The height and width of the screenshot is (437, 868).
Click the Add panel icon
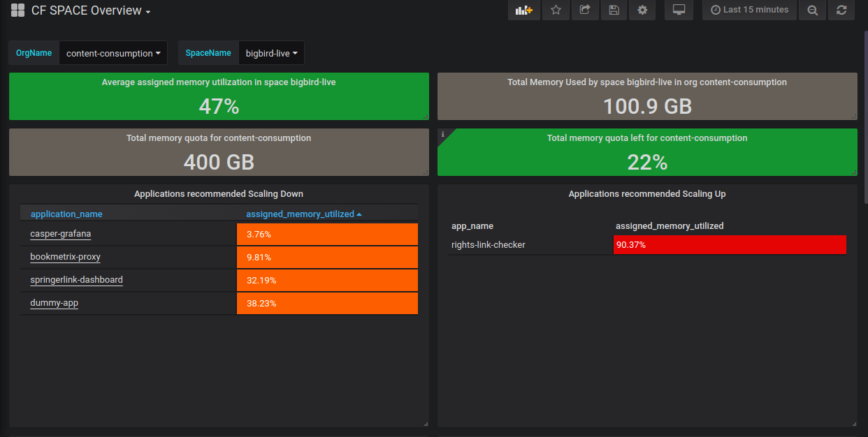[523, 10]
